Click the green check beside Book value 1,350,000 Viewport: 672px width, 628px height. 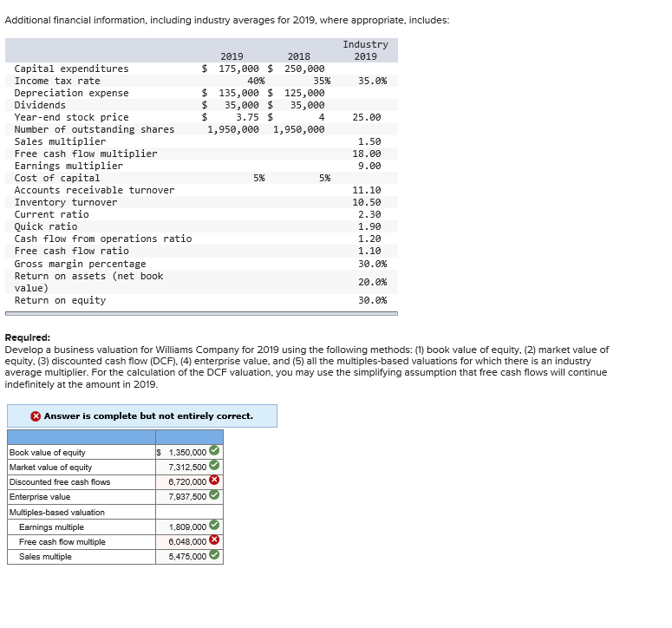(x=214, y=450)
